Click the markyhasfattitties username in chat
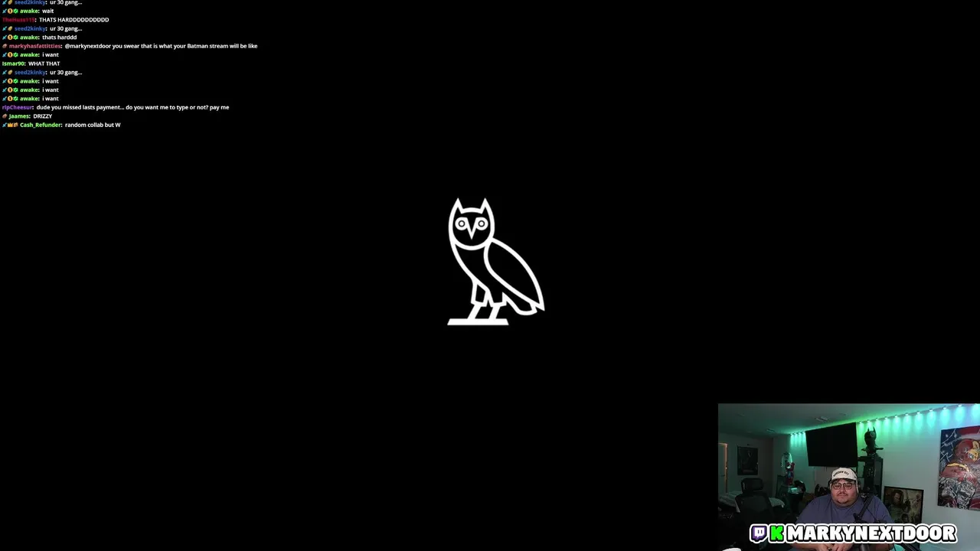 point(34,46)
